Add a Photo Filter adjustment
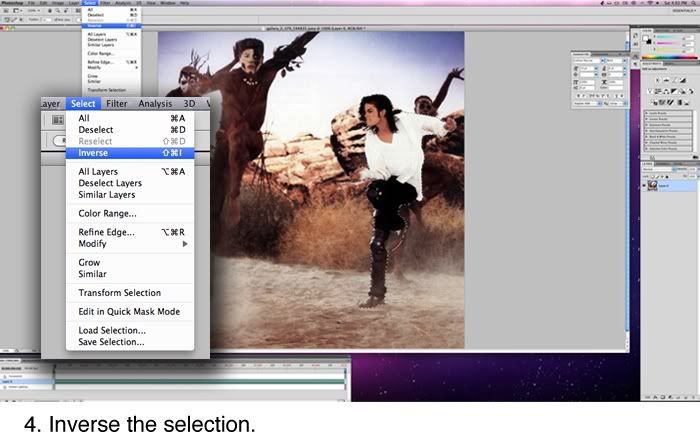The image size is (700, 444). coord(683,91)
